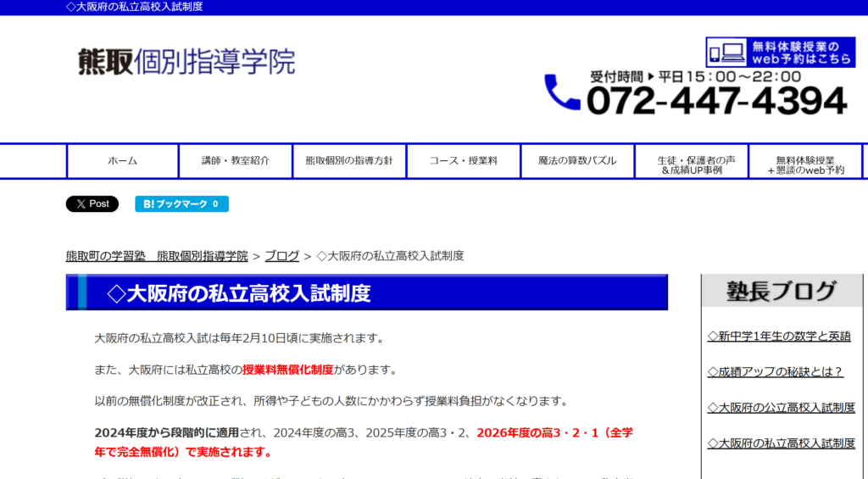Open sidebar post ◇新中学1年生の数学と英語
The height and width of the screenshot is (479, 868).
(779, 336)
